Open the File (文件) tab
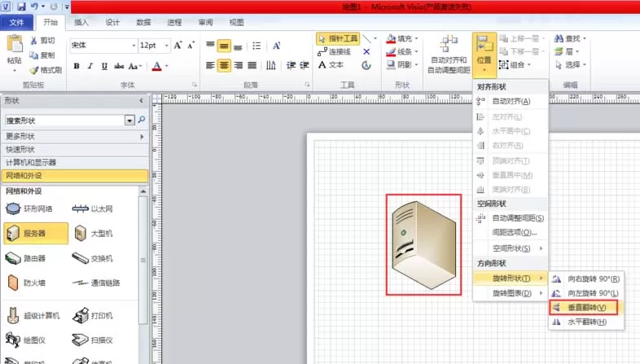 [16, 23]
